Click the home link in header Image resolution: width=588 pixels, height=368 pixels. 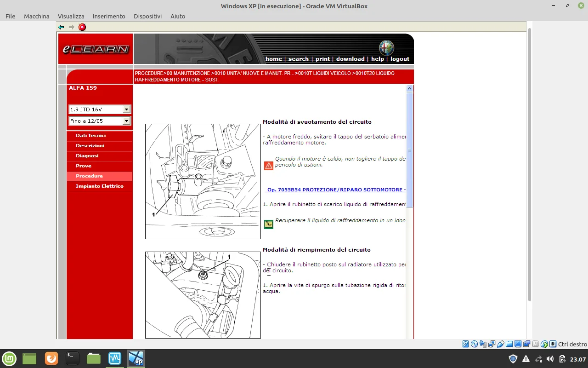coord(274,59)
